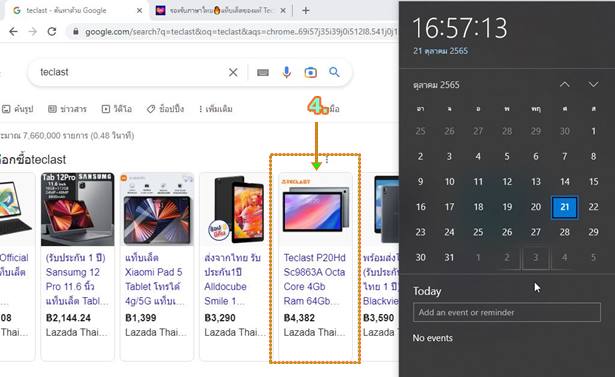Click the Chrome back arrow
This screenshot has height=377, width=615.
(13, 32)
